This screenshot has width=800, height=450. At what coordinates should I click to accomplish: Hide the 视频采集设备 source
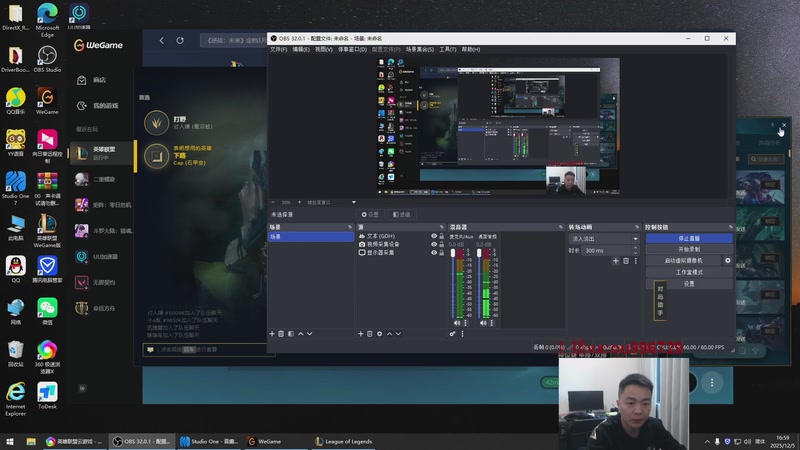(434, 244)
